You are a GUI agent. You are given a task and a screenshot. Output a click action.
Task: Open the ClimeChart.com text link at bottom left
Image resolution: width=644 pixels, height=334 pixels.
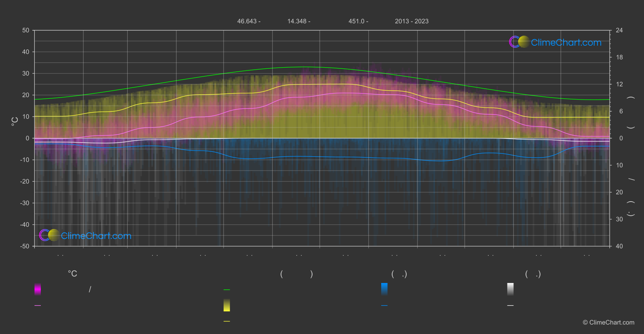point(96,236)
